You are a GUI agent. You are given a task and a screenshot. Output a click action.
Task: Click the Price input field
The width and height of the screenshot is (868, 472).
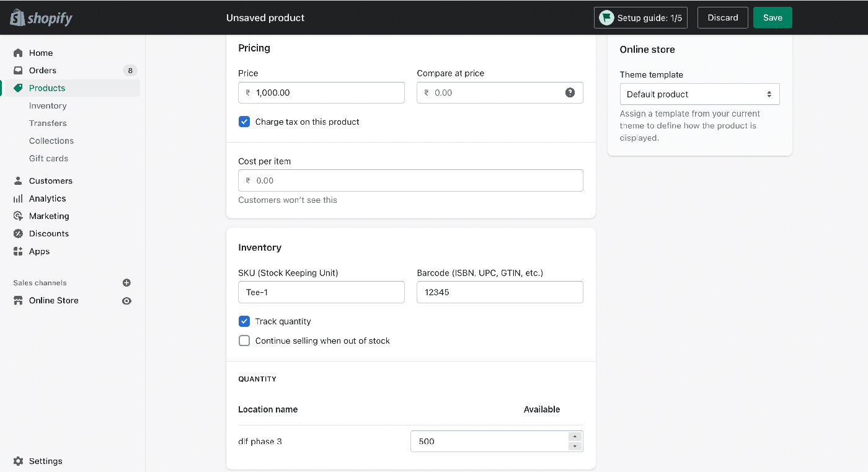coord(321,92)
